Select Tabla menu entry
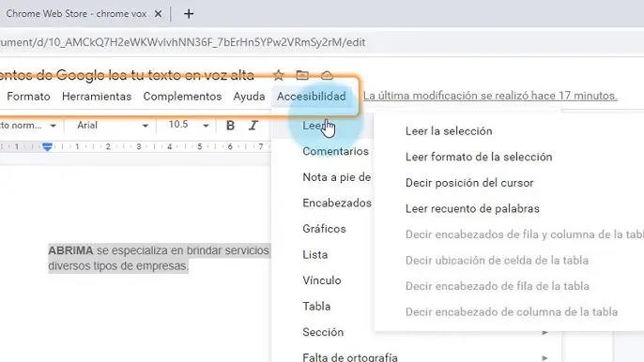Screen dimensions: 644x362 (x=316, y=307)
